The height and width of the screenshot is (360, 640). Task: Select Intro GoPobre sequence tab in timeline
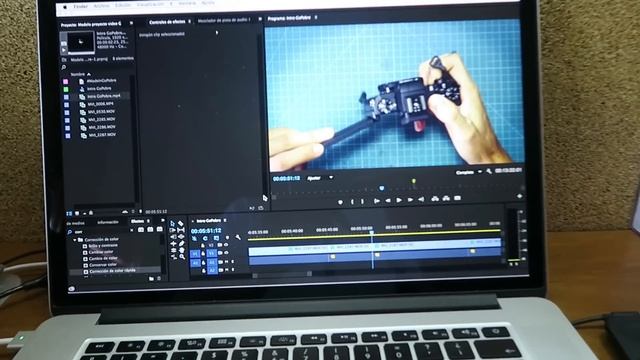coord(209,221)
